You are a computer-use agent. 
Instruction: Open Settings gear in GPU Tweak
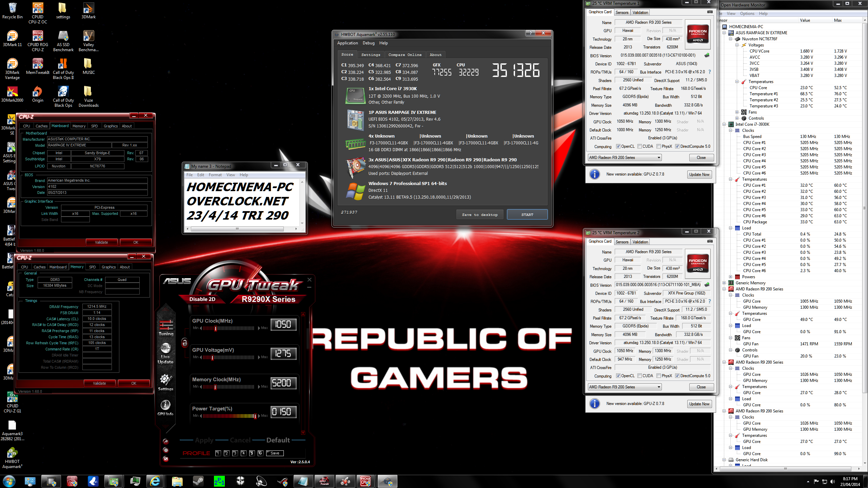pyautogui.click(x=165, y=382)
